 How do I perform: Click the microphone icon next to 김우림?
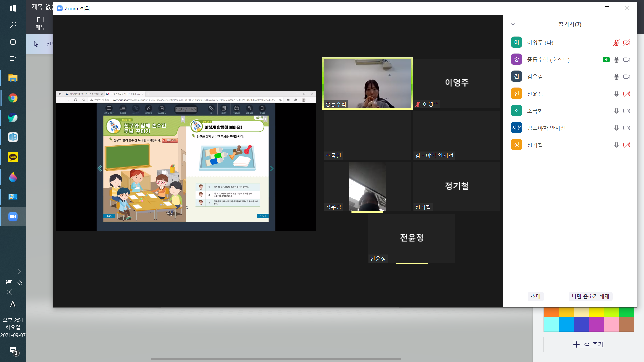coord(616,77)
